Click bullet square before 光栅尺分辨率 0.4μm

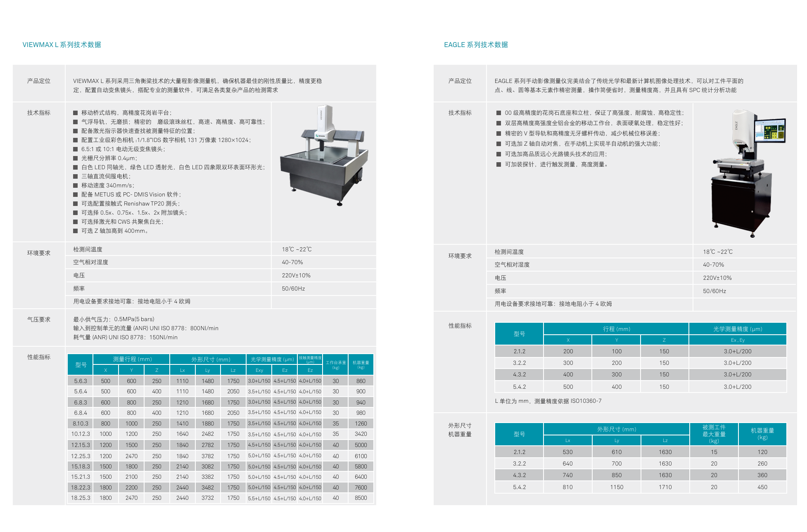pos(75,158)
